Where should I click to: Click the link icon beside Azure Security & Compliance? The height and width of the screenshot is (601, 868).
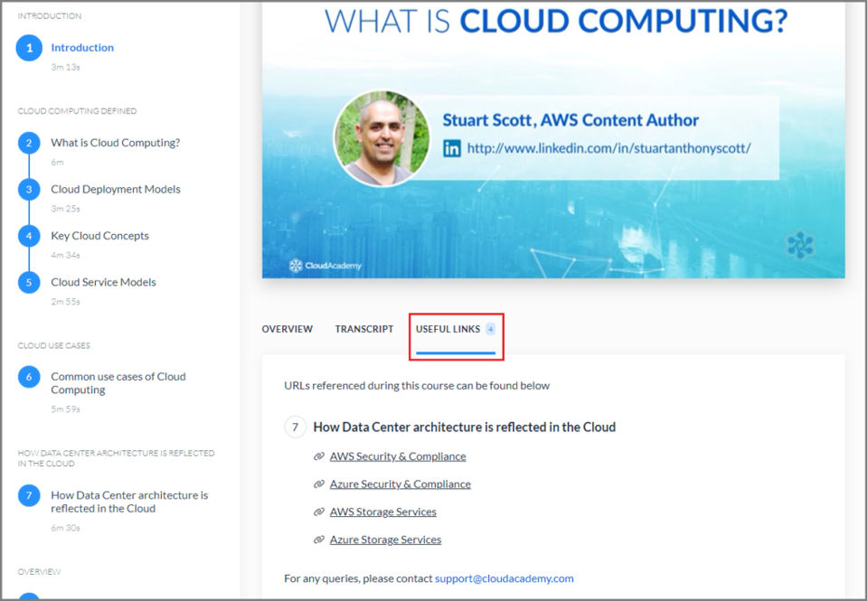[319, 484]
